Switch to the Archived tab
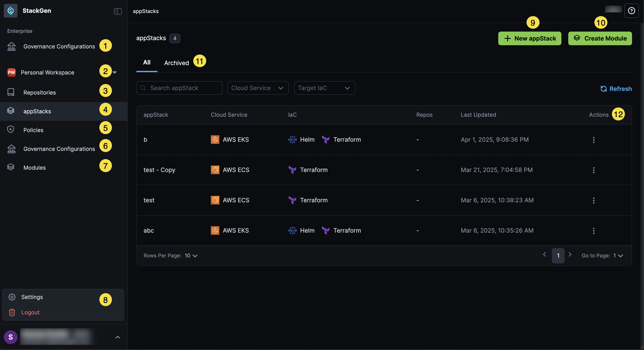644x350 pixels. pyautogui.click(x=176, y=63)
